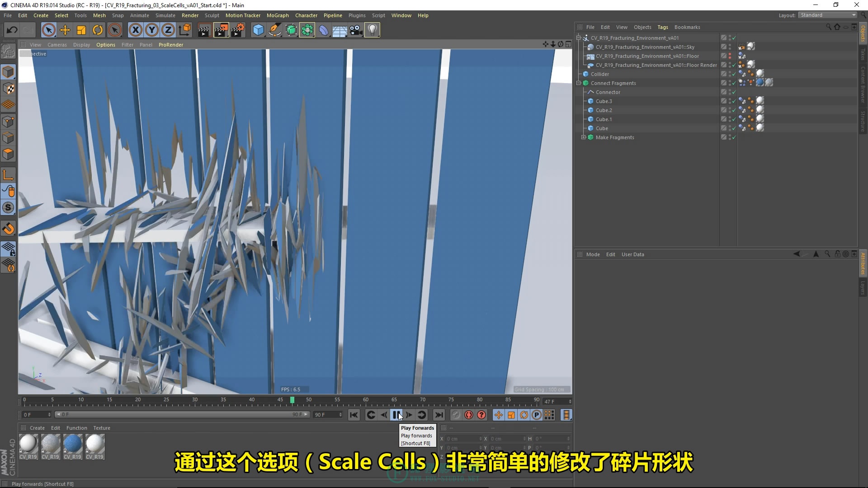
Task: Click the Record Active Objects button
Action: point(456,415)
